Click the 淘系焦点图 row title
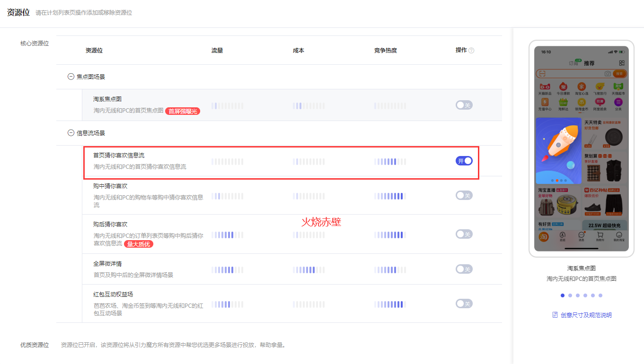 pyautogui.click(x=107, y=99)
